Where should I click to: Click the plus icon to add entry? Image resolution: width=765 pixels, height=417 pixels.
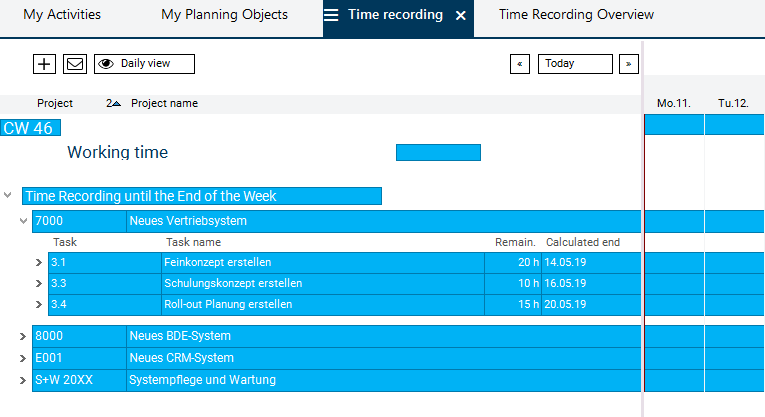point(44,64)
